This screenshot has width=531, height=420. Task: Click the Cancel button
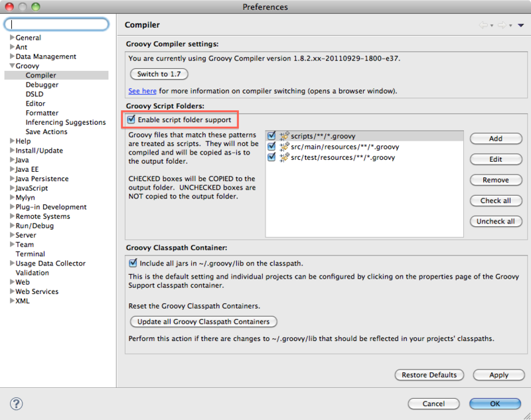tap(433, 403)
